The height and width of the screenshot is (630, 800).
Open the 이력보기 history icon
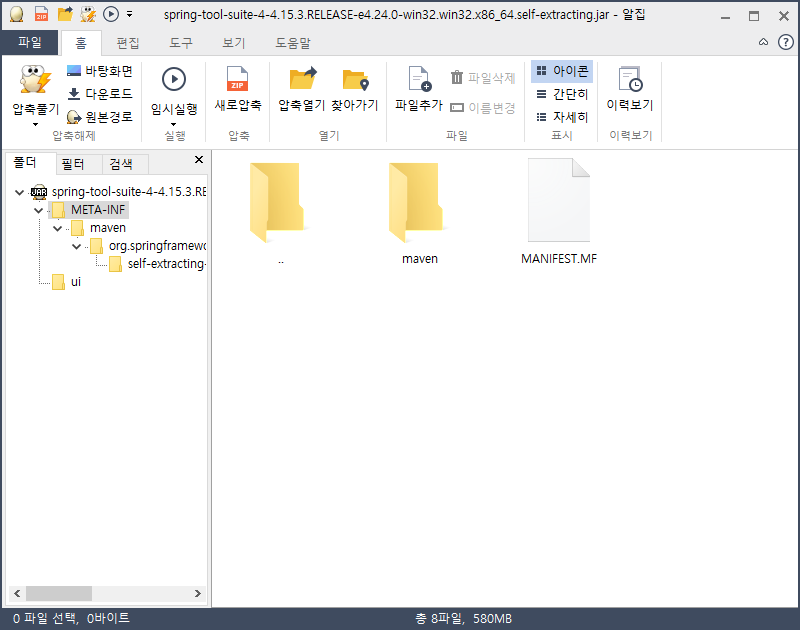click(x=629, y=80)
